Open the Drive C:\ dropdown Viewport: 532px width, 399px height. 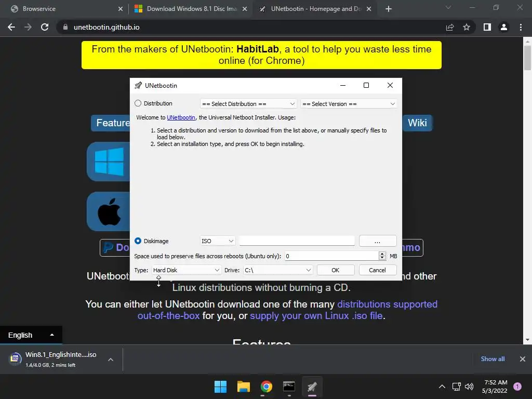(x=278, y=270)
